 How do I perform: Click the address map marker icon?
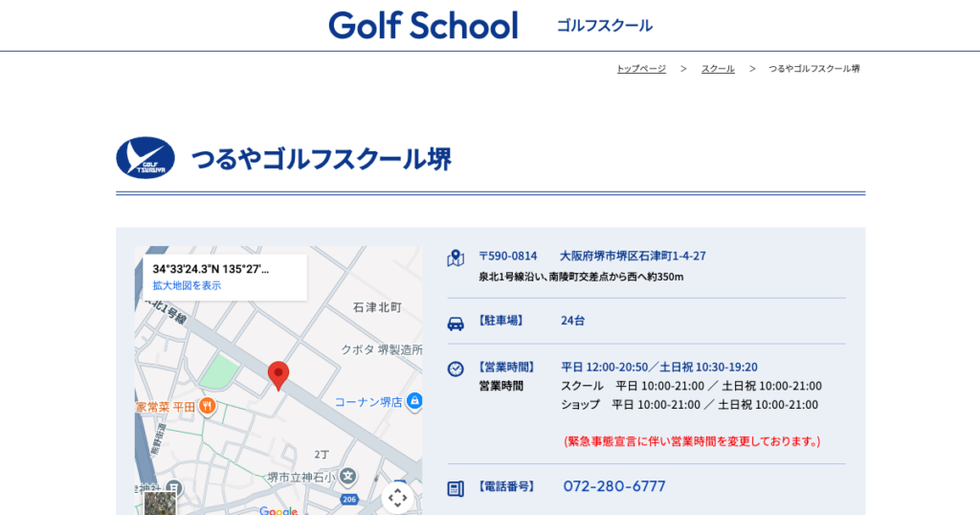pos(456,257)
